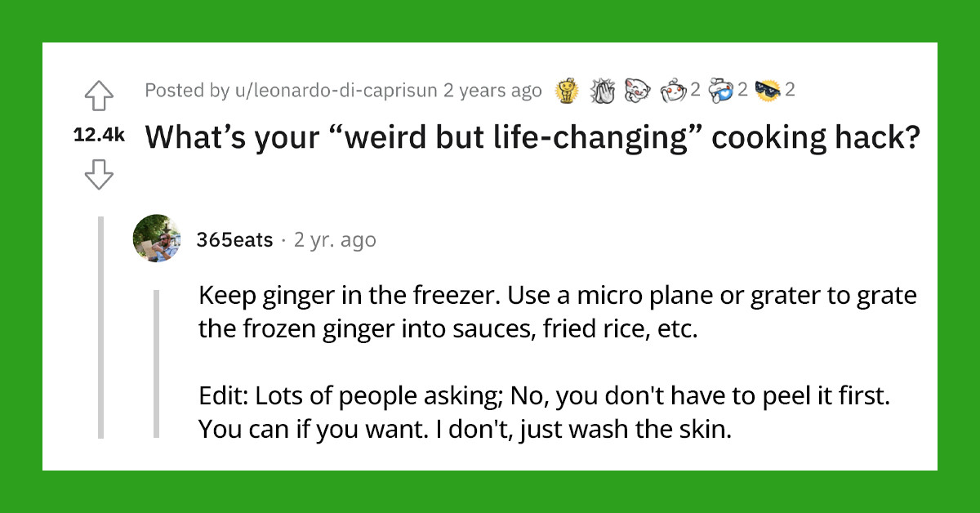Click the masked Snoo award icon
Viewport: 980px width, 513px height.
click(x=721, y=90)
